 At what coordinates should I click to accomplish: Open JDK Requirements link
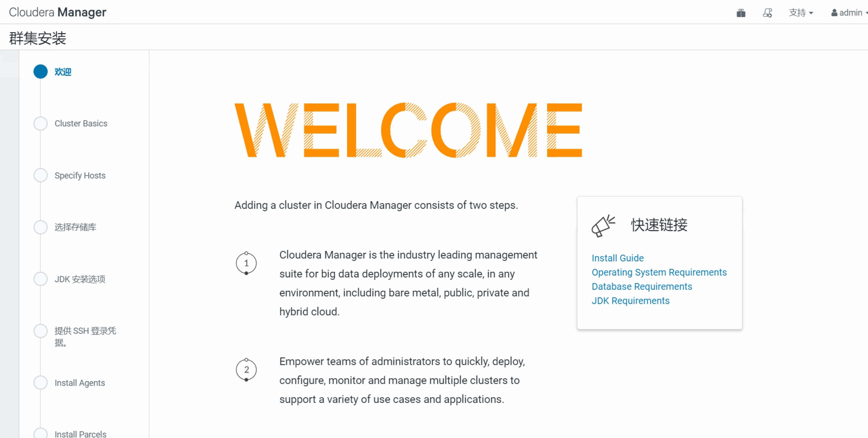pos(630,301)
